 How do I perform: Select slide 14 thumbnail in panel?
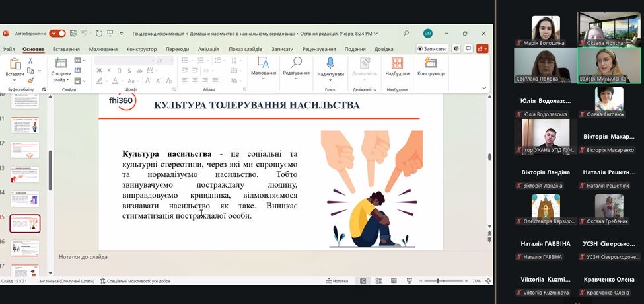pos(25,199)
